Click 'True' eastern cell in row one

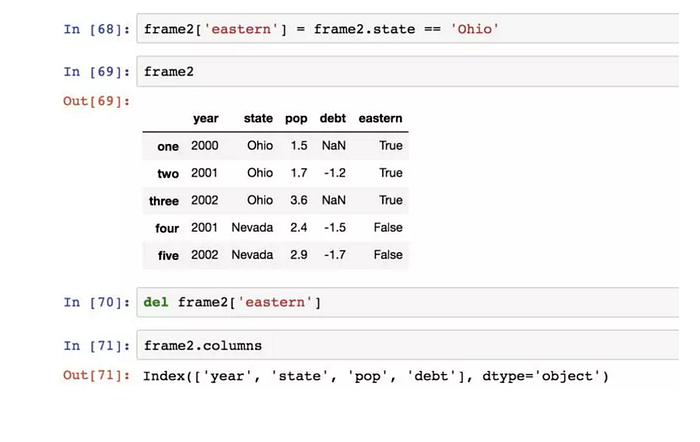[x=391, y=146]
